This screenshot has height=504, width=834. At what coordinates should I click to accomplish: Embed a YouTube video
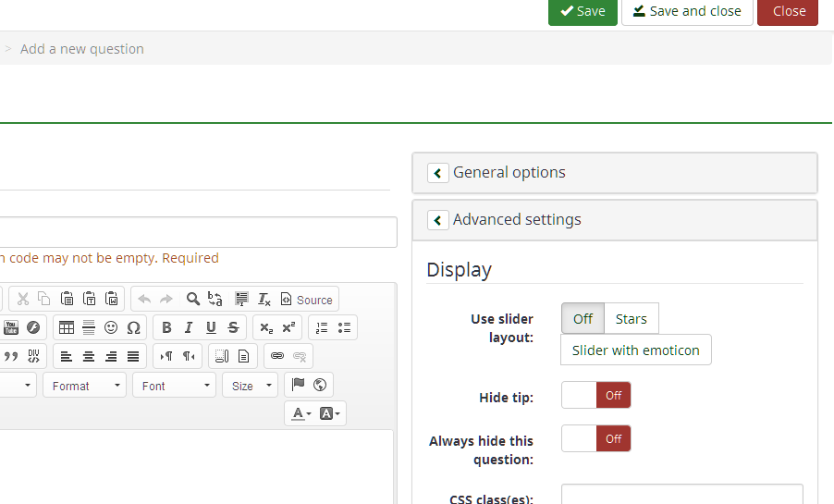(x=11, y=327)
